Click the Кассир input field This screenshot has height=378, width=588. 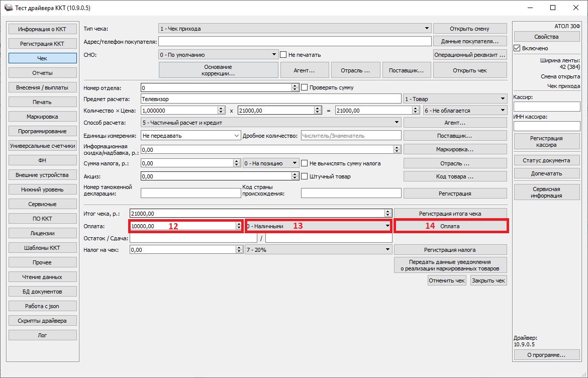coord(546,107)
